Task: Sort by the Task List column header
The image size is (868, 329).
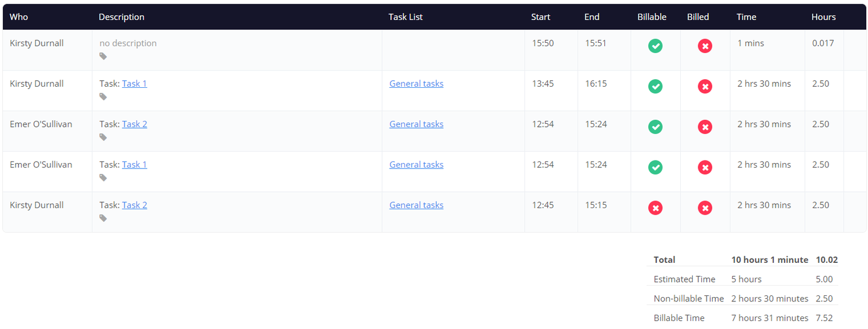Action: click(x=405, y=17)
